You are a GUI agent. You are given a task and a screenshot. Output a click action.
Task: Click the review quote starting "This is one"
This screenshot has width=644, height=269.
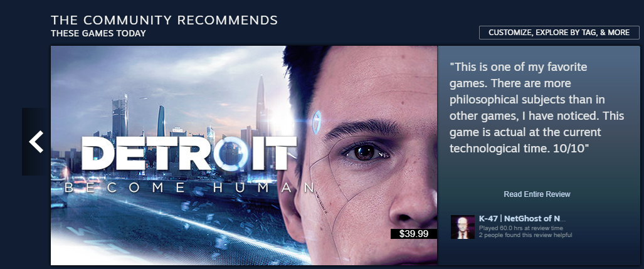pyautogui.click(x=536, y=108)
